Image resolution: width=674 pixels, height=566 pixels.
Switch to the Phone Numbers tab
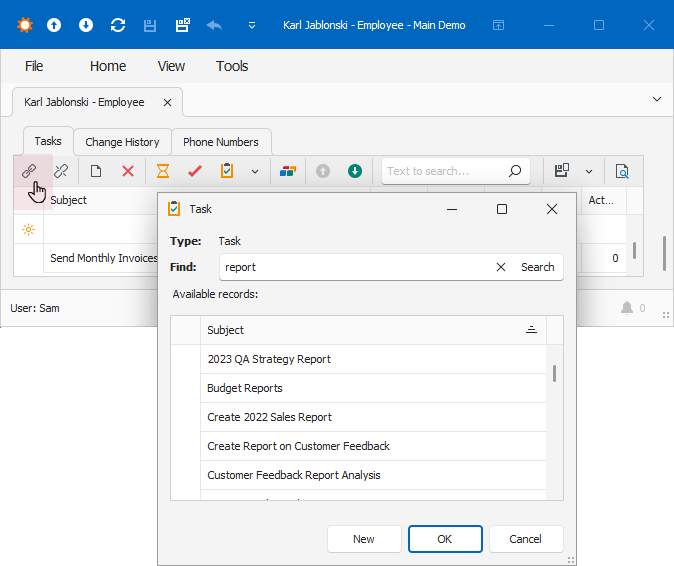(x=221, y=142)
